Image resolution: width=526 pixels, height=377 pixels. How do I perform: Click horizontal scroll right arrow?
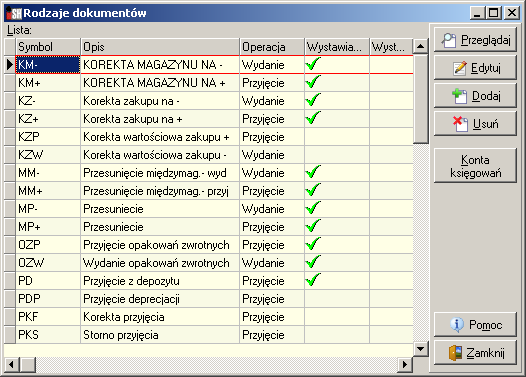point(405,364)
